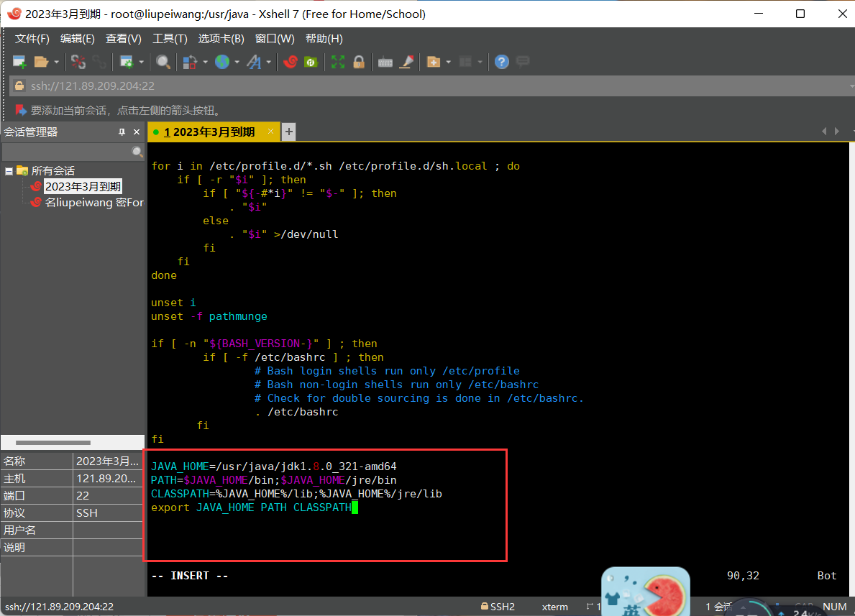Click the greyed layout panes icon
The height and width of the screenshot is (616, 855).
[465, 62]
